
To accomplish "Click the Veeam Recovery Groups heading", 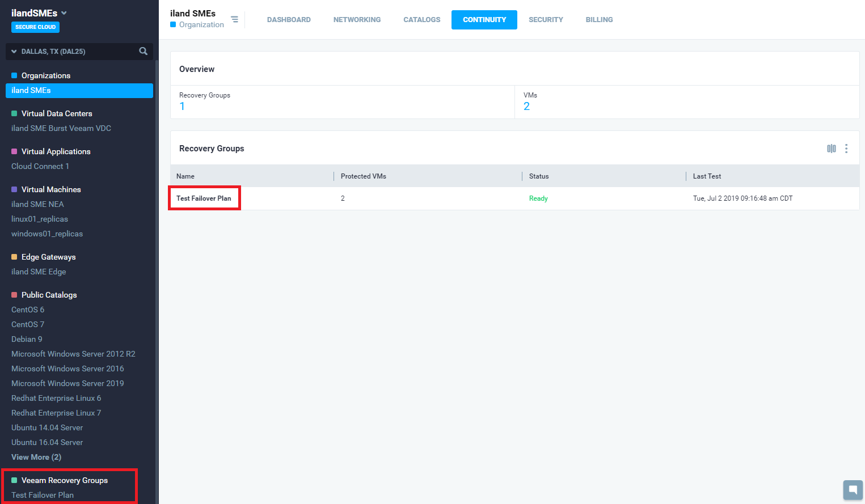I will click(x=65, y=480).
